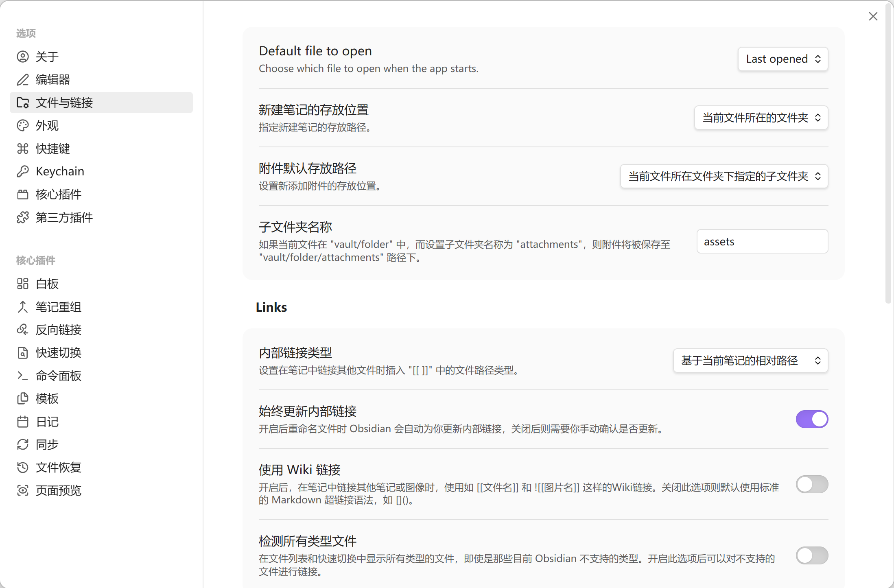Turn on 检测所有类型文件 toggle

(812, 555)
